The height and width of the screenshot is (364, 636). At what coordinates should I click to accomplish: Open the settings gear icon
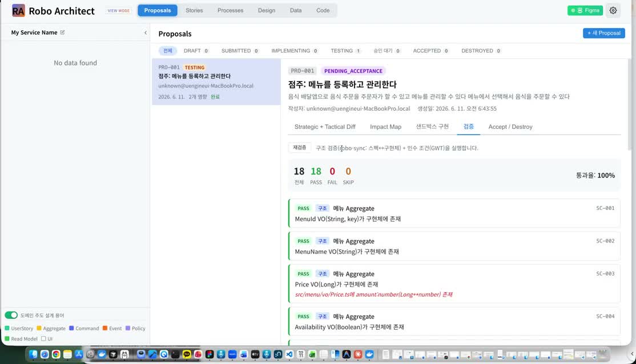(x=613, y=10)
